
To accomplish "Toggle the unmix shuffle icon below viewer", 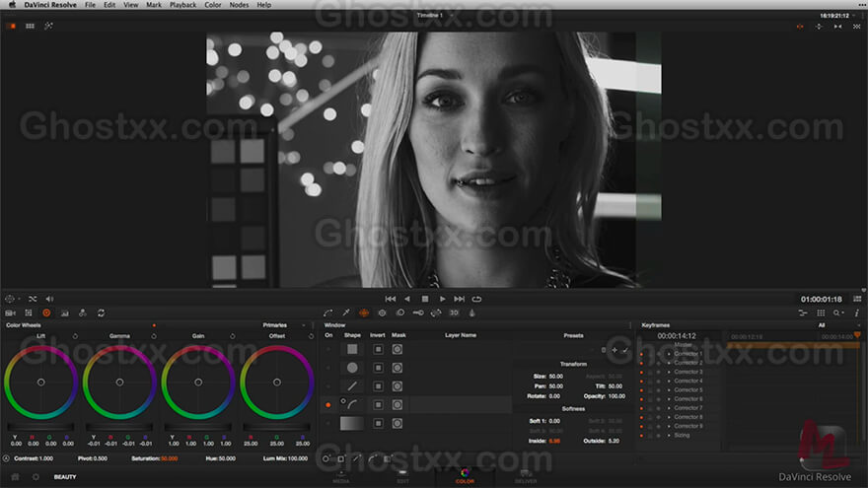I will click(x=33, y=299).
